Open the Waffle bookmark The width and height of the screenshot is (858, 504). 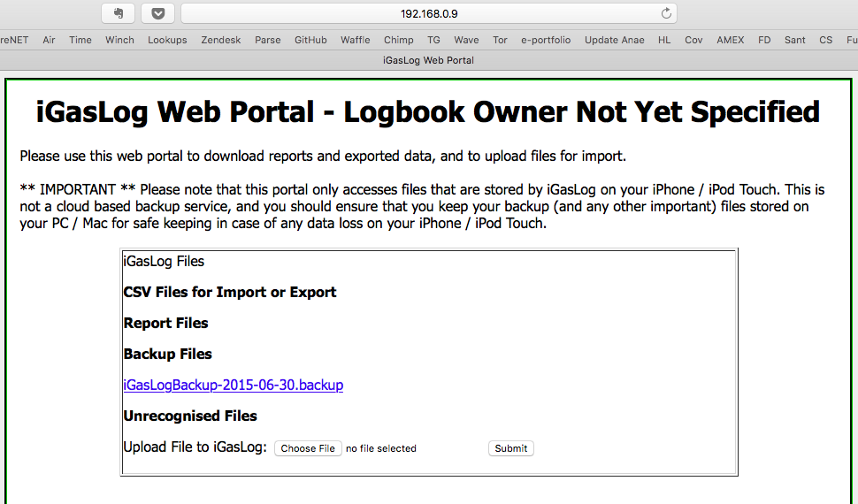click(x=355, y=40)
